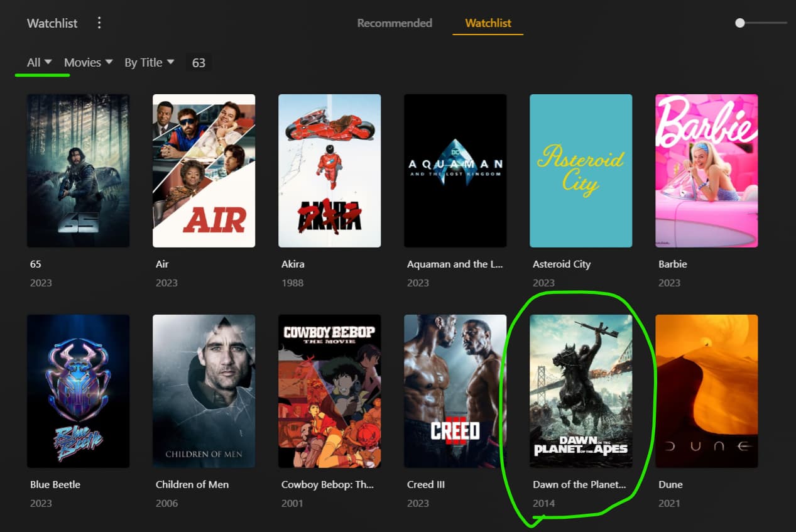Open the Creed III poster
The image size is (796, 532).
point(455,391)
